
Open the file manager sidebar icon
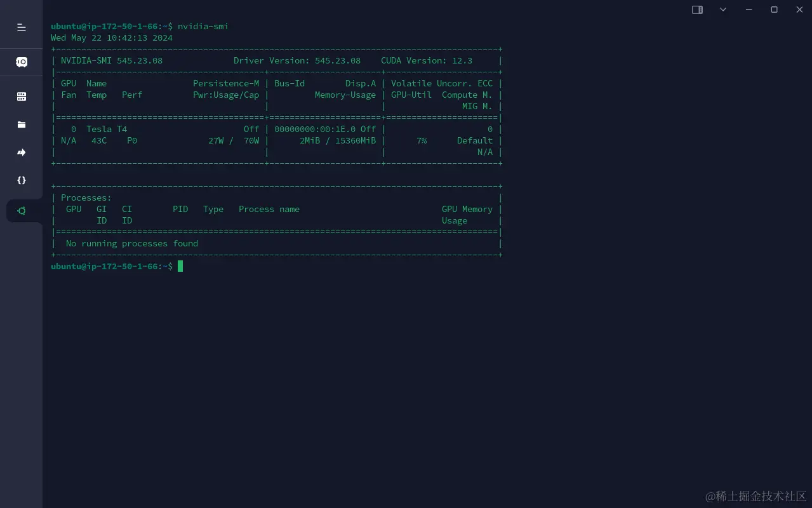(21, 124)
